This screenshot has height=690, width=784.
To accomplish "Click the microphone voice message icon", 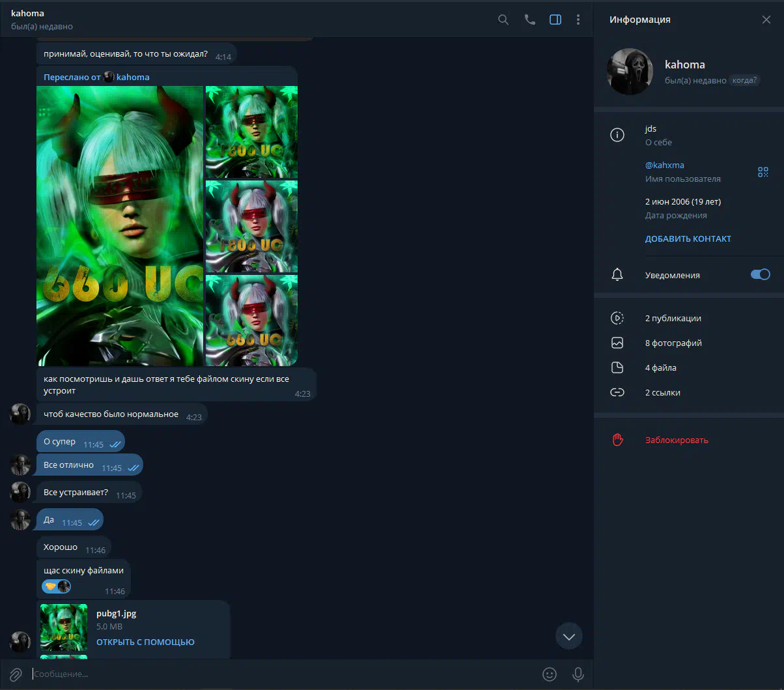I will (x=578, y=674).
